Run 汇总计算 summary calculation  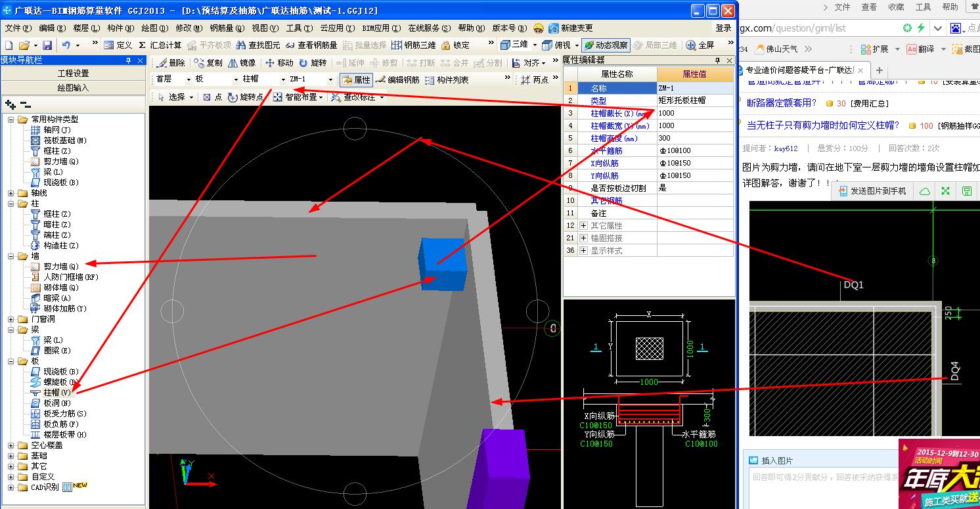pos(160,45)
